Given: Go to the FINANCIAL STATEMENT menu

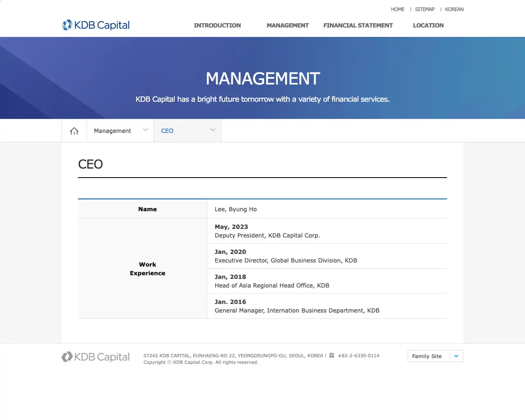Looking at the screenshot, I should click(x=358, y=25).
